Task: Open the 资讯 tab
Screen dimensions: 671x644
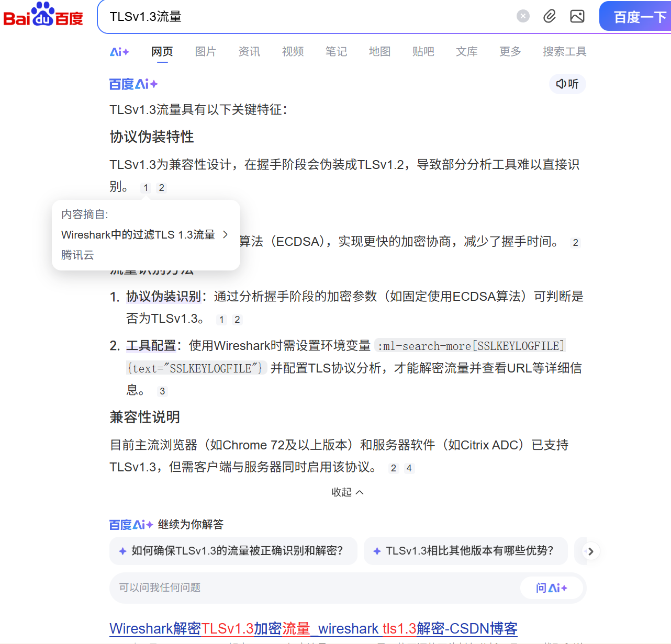Action: 249,52
